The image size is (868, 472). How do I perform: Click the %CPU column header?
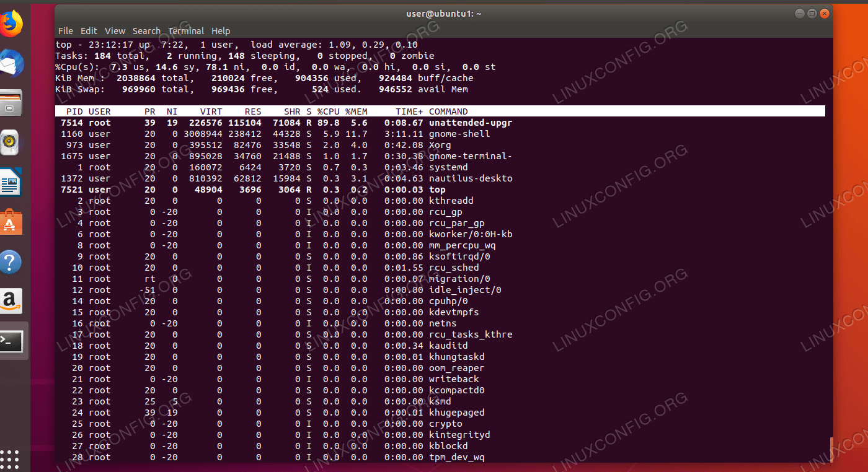click(329, 111)
